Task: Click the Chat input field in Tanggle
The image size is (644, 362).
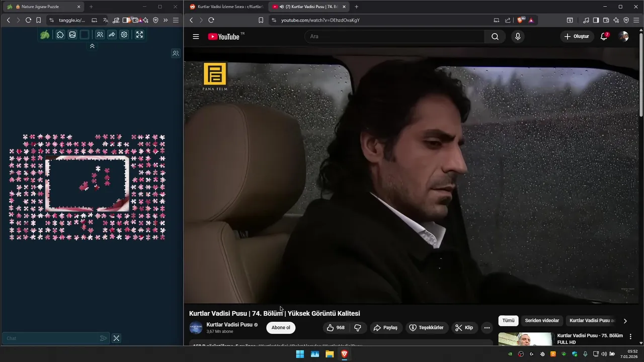Action: pos(50,338)
